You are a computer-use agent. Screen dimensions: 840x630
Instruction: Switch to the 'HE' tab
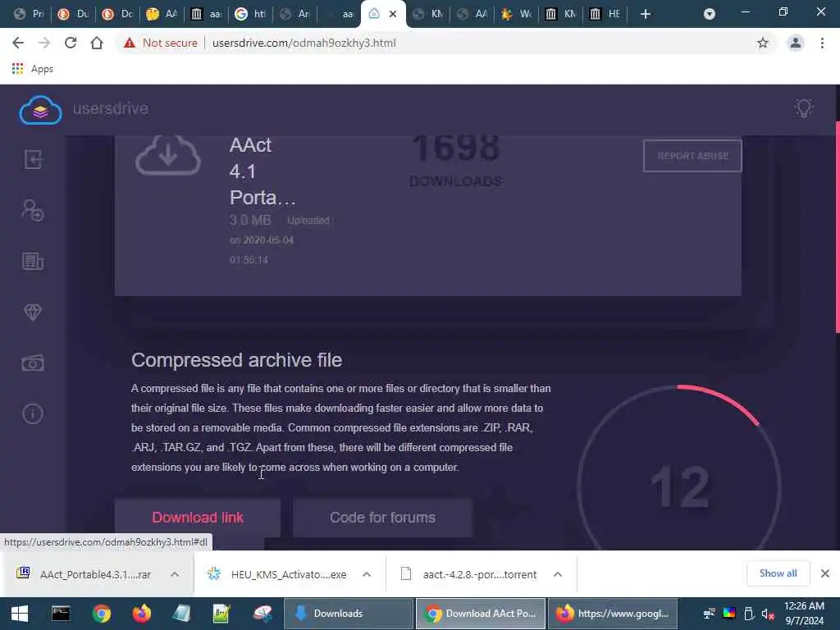click(x=605, y=14)
